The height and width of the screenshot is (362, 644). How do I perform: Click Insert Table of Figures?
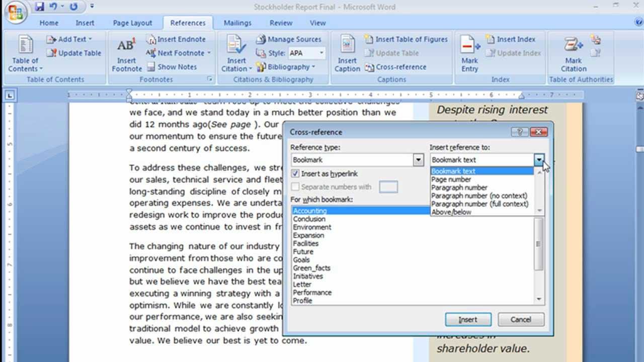click(x=406, y=39)
